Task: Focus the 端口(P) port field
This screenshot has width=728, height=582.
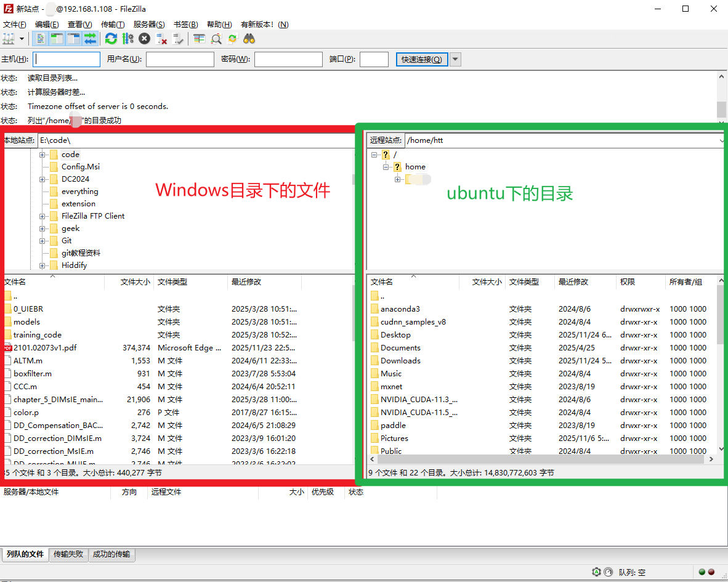Action: [374, 59]
